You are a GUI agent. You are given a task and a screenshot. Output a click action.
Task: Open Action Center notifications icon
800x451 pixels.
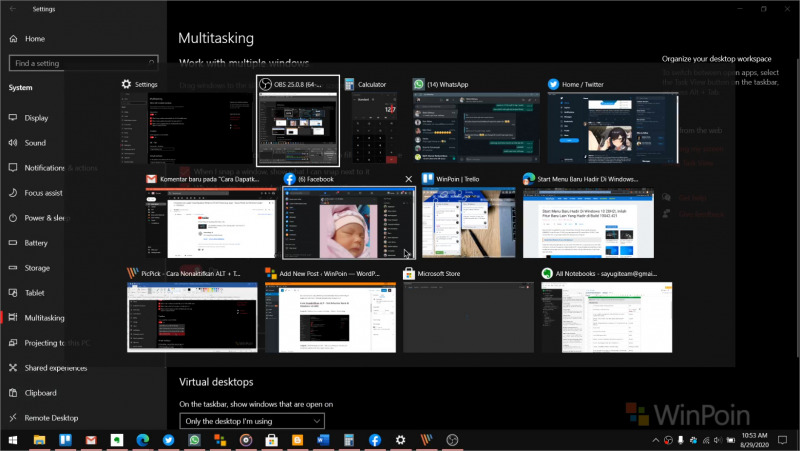click(x=783, y=440)
